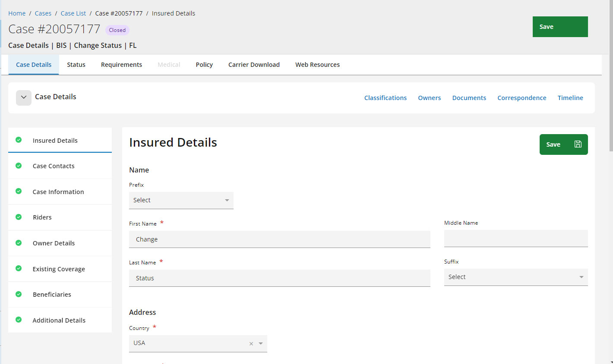Open the Suffix dropdown
Viewport: 613px width, 364px height.
click(x=515, y=277)
